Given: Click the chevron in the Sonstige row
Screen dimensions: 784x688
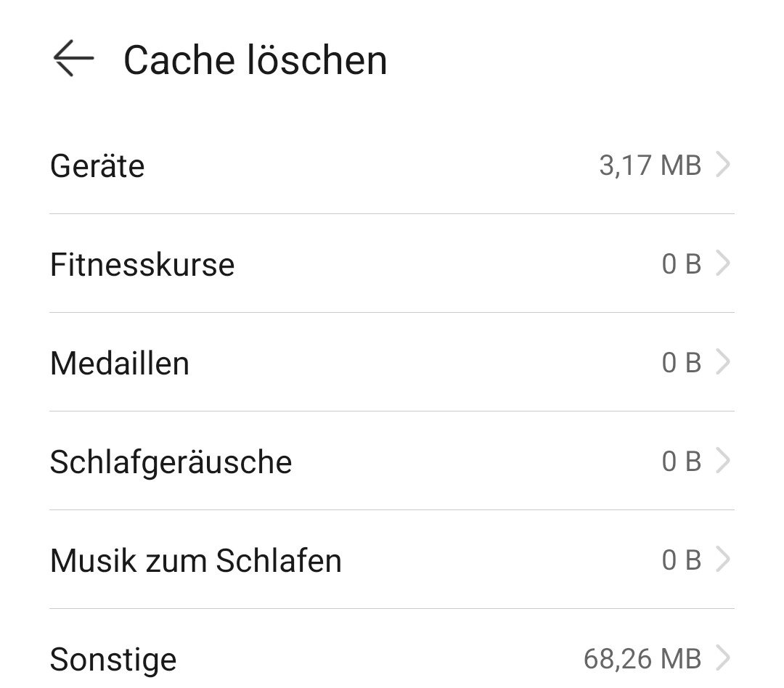Looking at the screenshot, I should 723,658.
